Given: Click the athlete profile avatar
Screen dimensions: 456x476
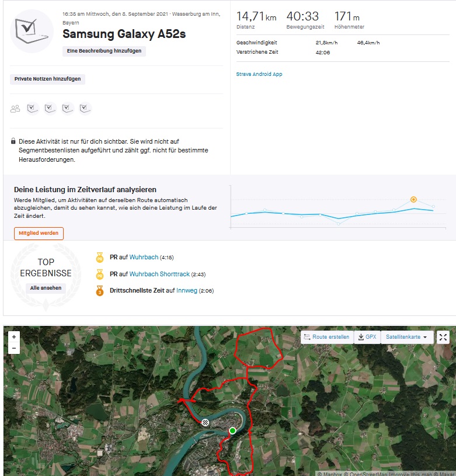Looking at the screenshot, I should tap(32, 31).
